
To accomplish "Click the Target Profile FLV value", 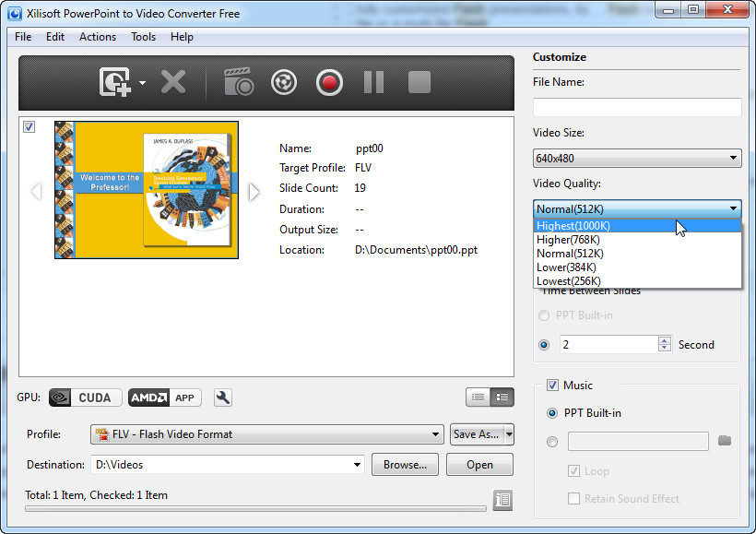I will pyautogui.click(x=363, y=168).
